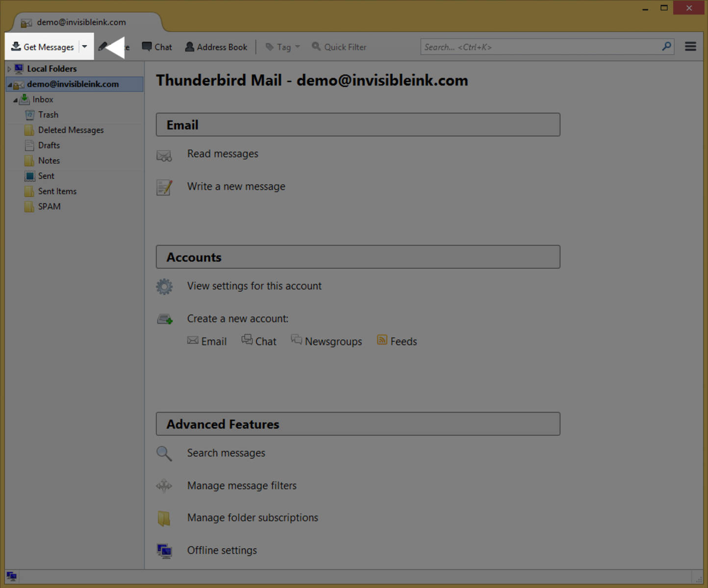Click the search magnifier icon in search box

click(666, 47)
